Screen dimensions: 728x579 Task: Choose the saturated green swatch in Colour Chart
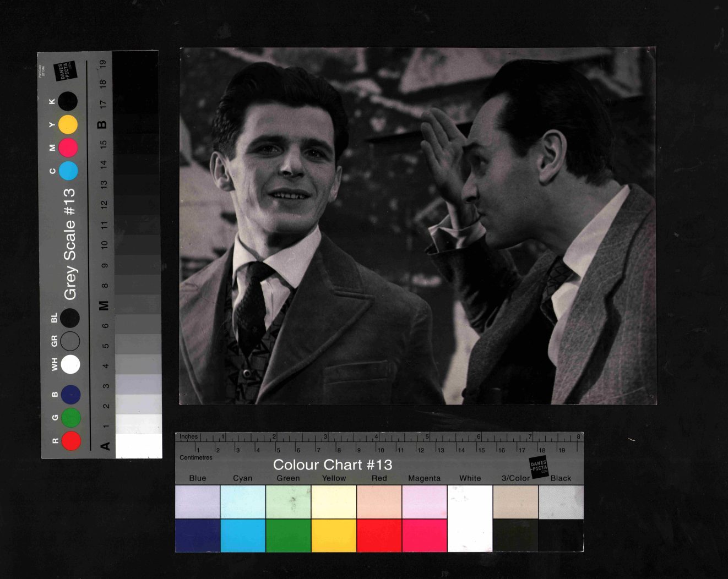pyautogui.click(x=288, y=536)
